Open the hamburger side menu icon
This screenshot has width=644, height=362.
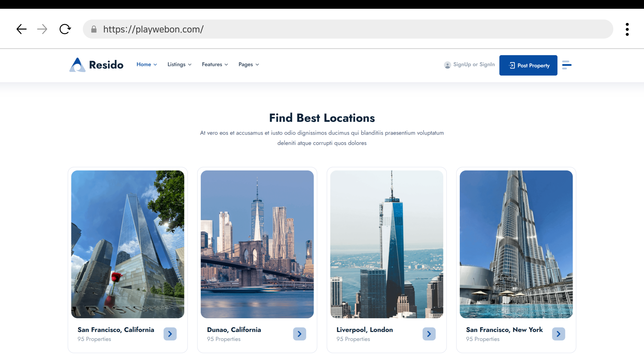[x=567, y=65]
